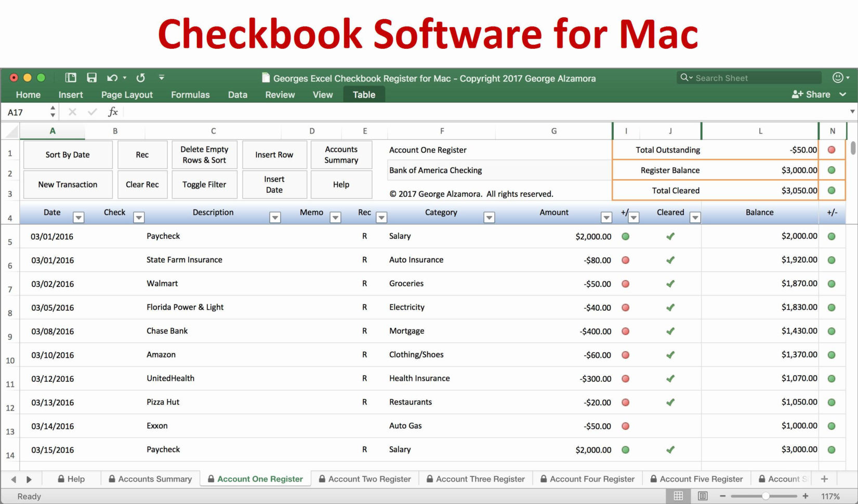Expand the formula bar arrow

(852, 112)
